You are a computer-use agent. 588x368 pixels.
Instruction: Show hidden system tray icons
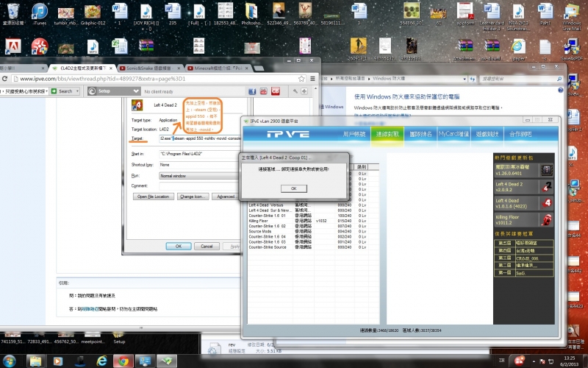(x=534, y=361)
